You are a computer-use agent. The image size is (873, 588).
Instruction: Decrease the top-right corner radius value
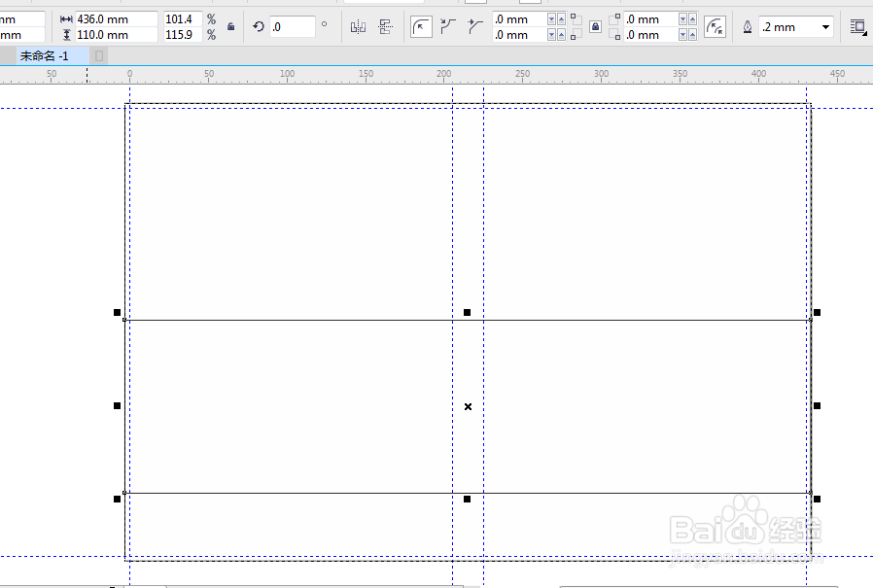pyautogui.click(x=682, y=19)
